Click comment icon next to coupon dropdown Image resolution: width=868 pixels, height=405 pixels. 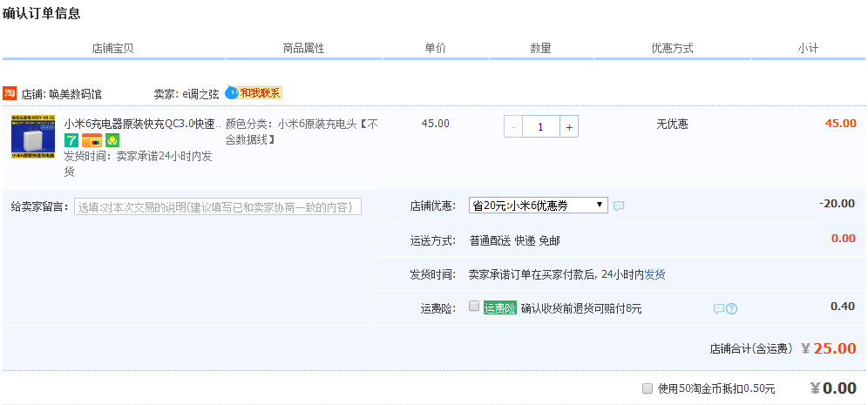click(x=619, y=206)
